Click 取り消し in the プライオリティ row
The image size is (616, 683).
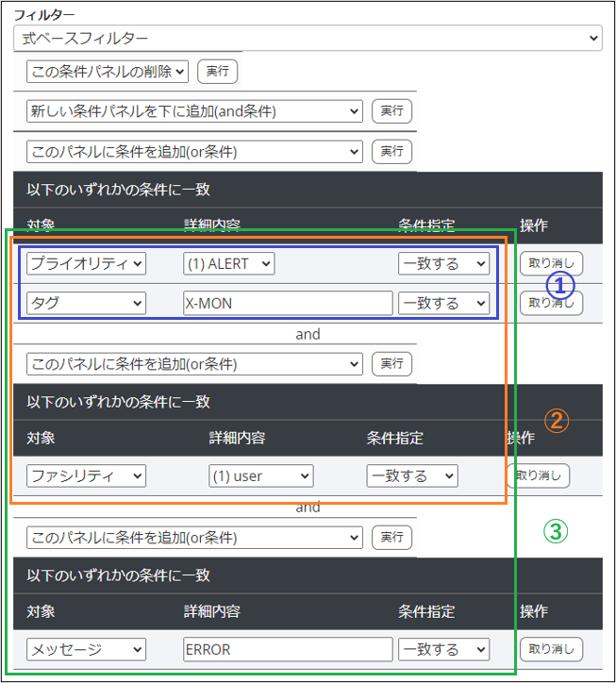[551, 264]
